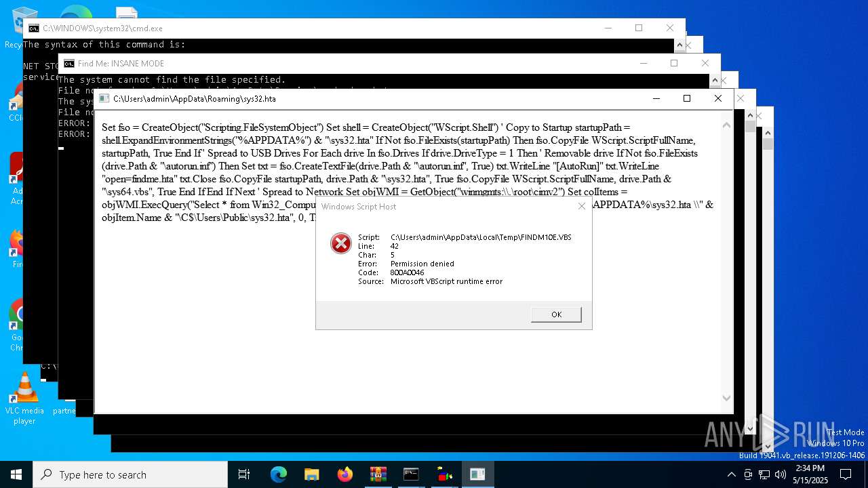Open Firefox from the taskbar

point(344,474)
